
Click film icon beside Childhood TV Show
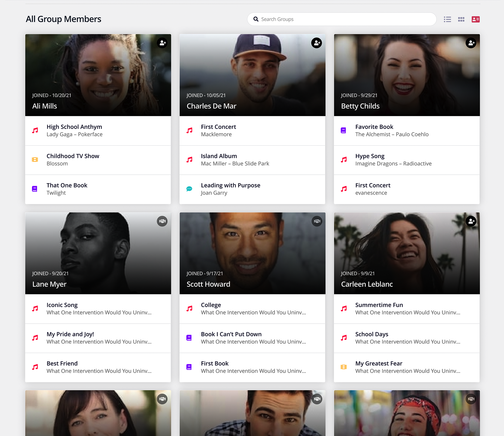pyautogui.click(x=35, y=160)
